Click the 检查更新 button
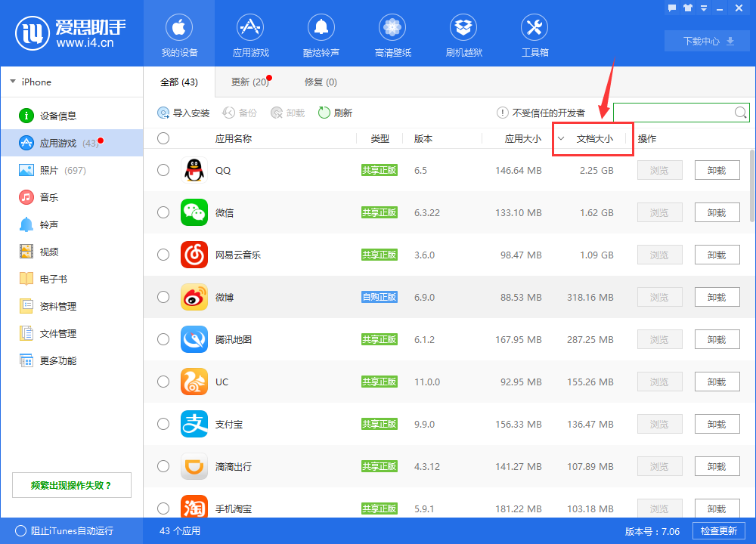Viewport: 756px width, 544px height. pos(717,530)
